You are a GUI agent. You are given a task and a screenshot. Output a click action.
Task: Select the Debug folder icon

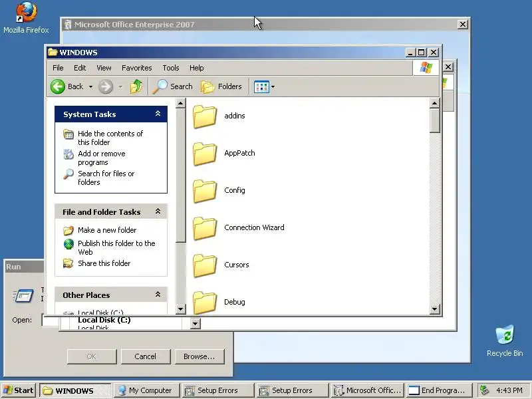pyautogui.click(x=205, y=303)
